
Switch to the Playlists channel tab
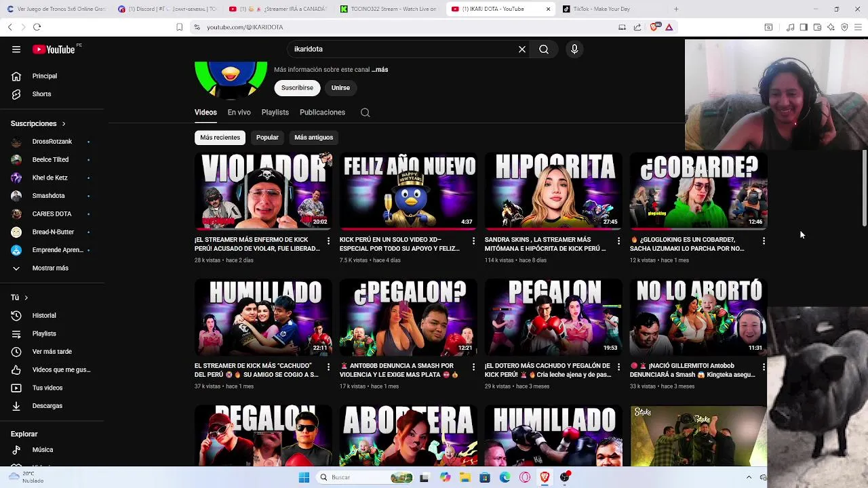(x=275, y=113)
